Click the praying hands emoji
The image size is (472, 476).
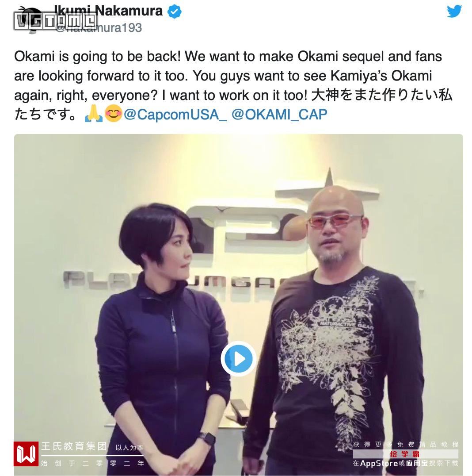pos(94,115)
